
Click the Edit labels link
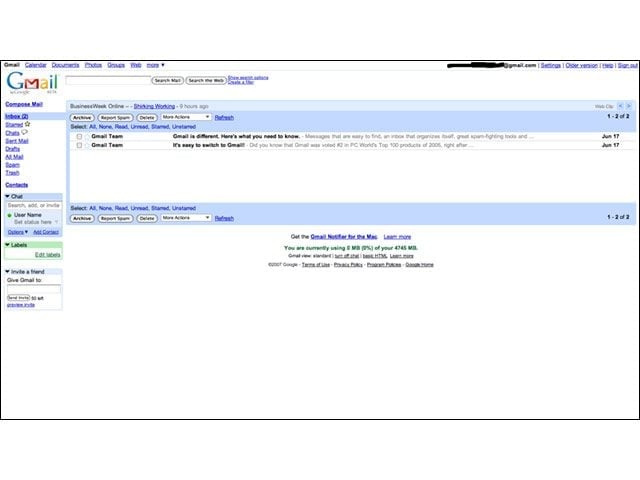pyautogui.click(x=47, y=255)
